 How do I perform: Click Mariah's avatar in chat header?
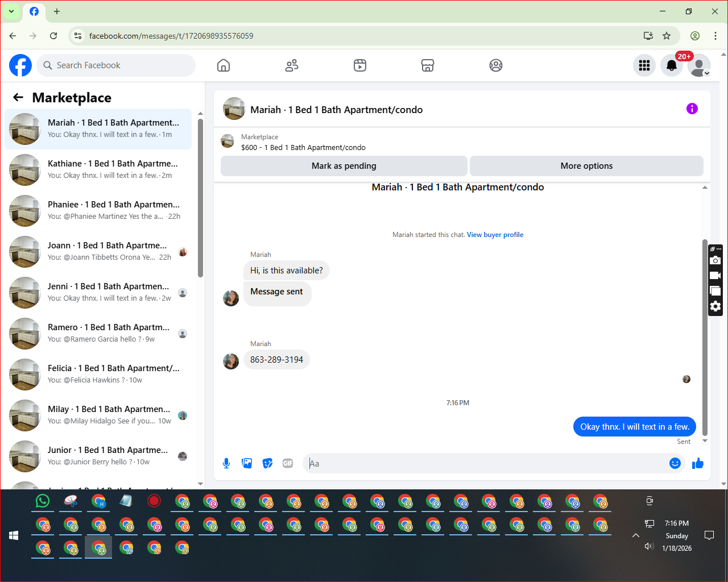pyautogui.click(x=234, y=109)
